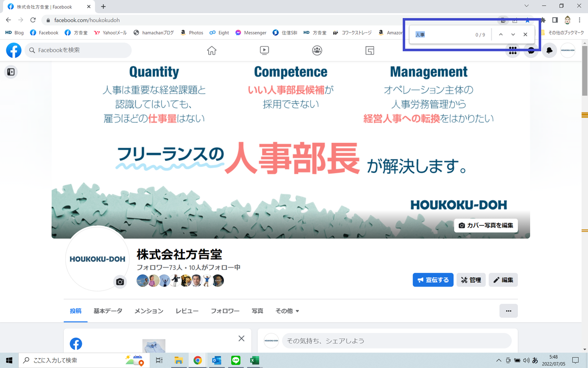Open その他のブックマーク folder

(562, 33)
